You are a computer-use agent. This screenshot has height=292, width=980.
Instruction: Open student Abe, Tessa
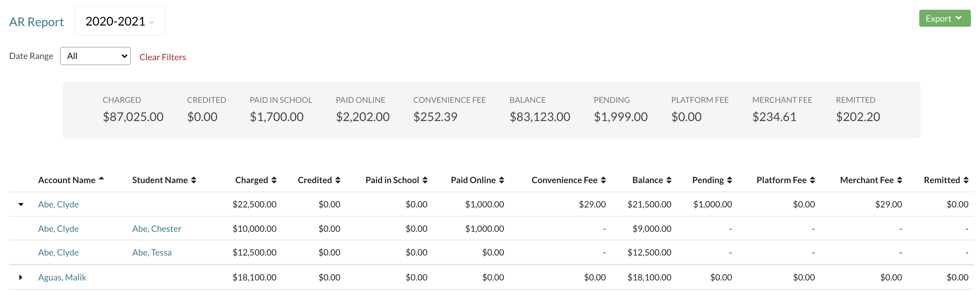pyautogui.click(x=152, y=252)
